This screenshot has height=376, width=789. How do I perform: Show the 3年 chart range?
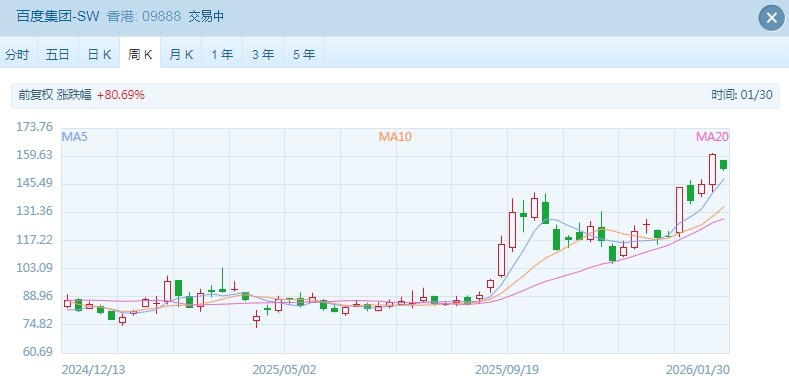(263, 54)
